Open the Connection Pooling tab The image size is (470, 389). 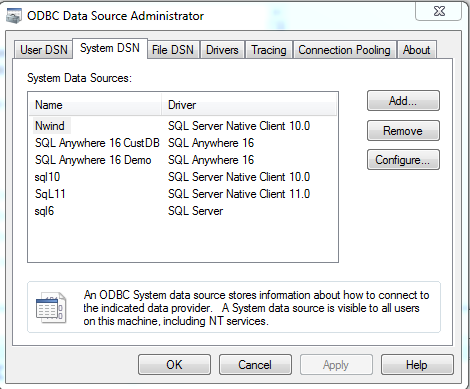point(344,50)
